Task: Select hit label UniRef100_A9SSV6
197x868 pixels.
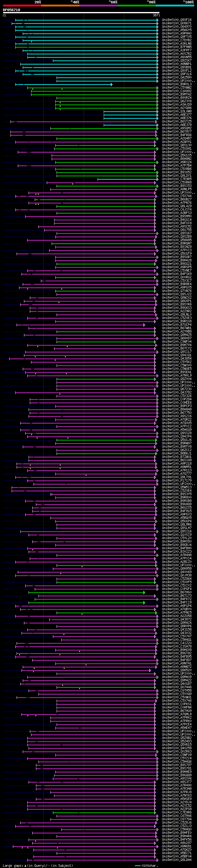Action: [x=177, y=778]
